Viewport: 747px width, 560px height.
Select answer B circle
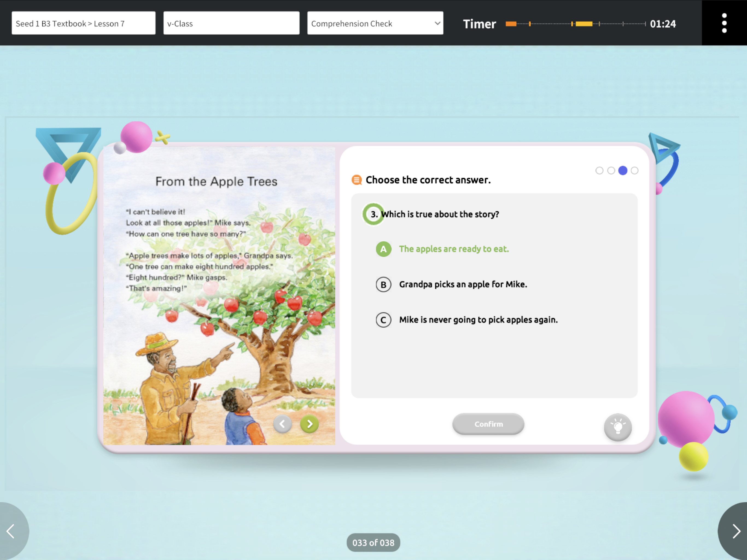coord(383,284)
